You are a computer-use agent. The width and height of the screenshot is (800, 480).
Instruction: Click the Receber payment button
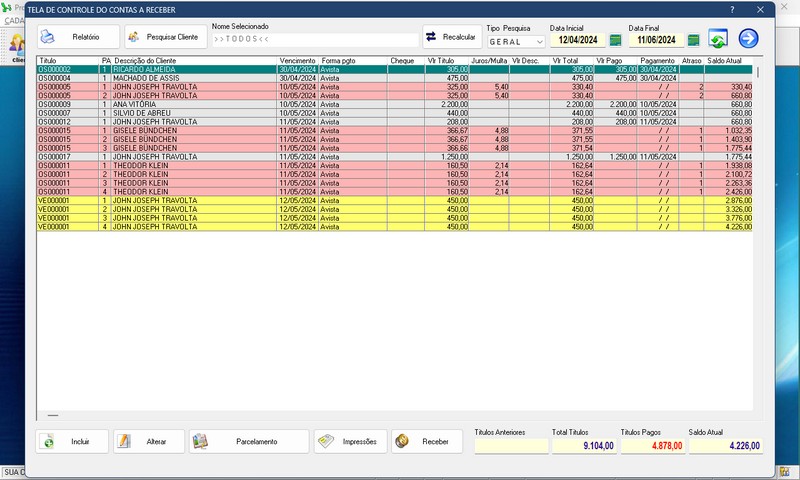(x=427, y=441)
